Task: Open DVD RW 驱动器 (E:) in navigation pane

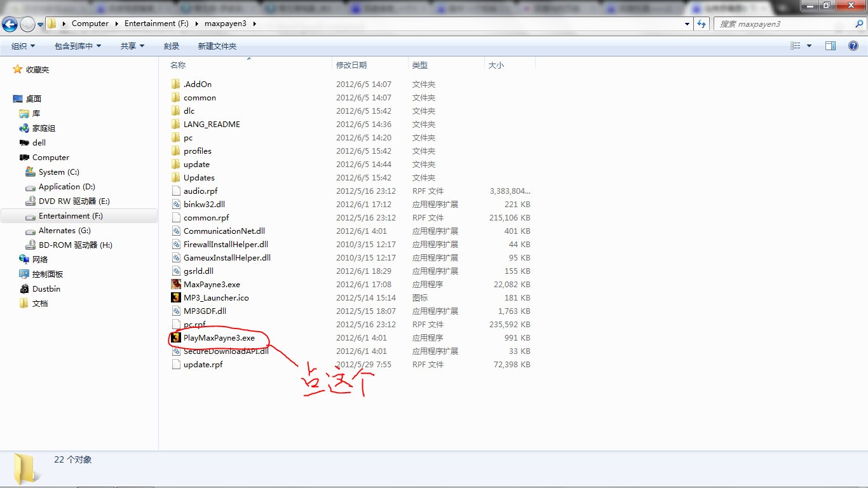Action: tap(74, 201)
